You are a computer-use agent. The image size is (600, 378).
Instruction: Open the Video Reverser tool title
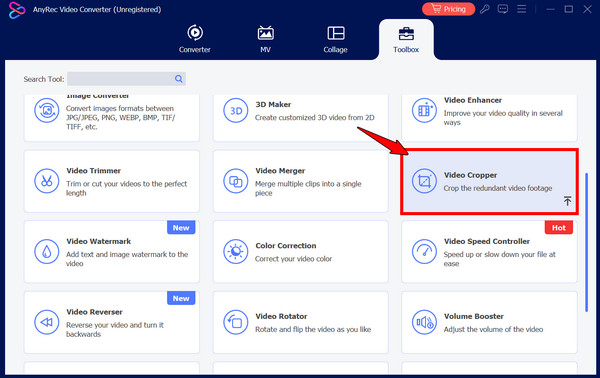pos(94,312)
